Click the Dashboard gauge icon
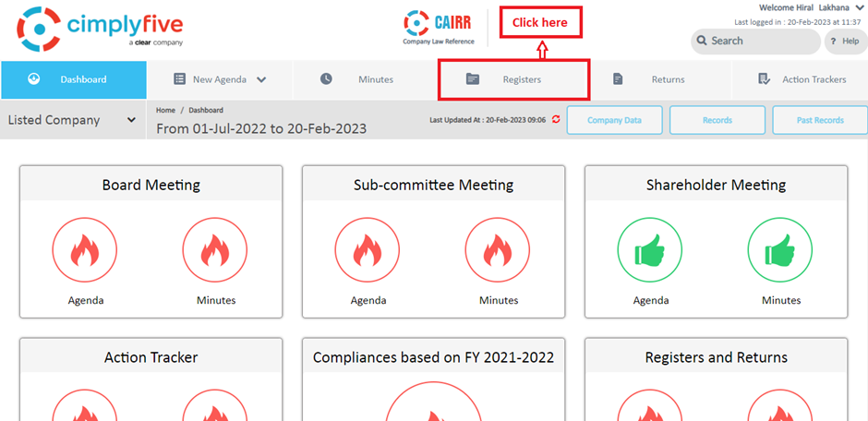 [33, 79]
